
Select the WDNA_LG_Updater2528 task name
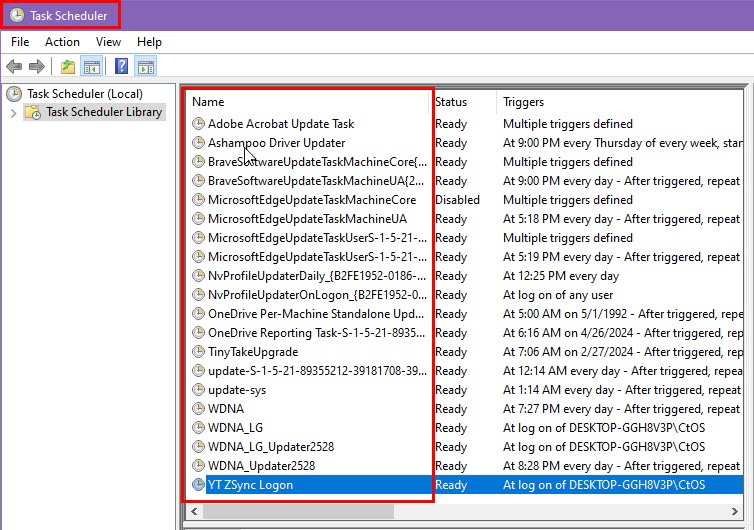pos(271,447)
